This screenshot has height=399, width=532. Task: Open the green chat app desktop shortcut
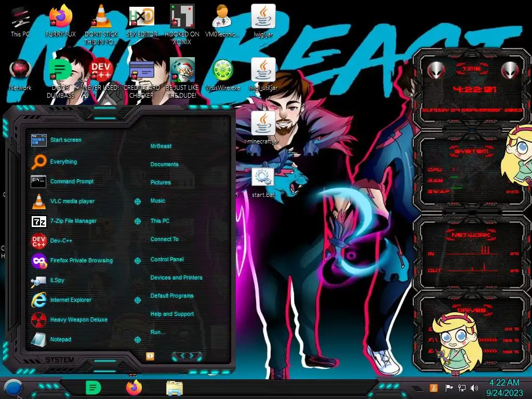pos(60,79)
